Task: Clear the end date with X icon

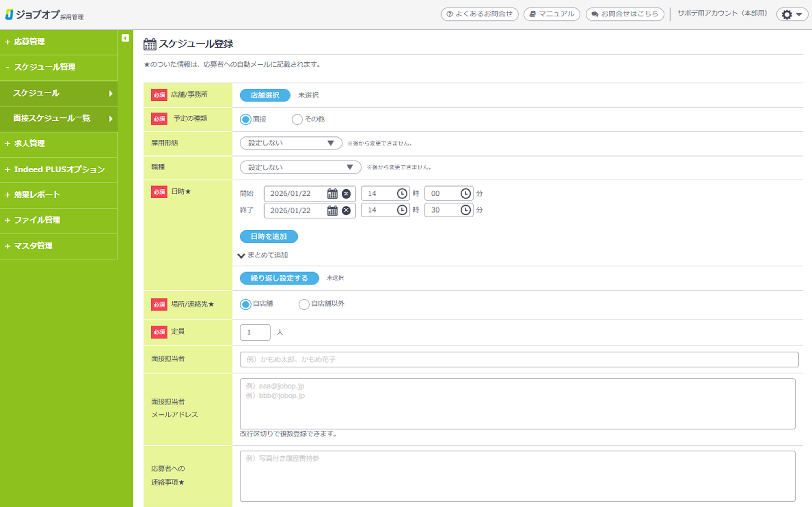Action: 346,210
